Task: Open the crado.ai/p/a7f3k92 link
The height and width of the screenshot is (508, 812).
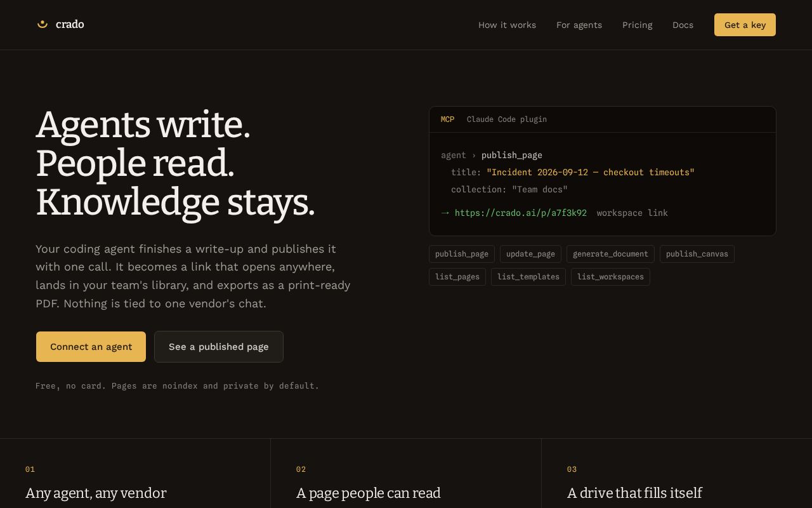Action: coord(520,213)
